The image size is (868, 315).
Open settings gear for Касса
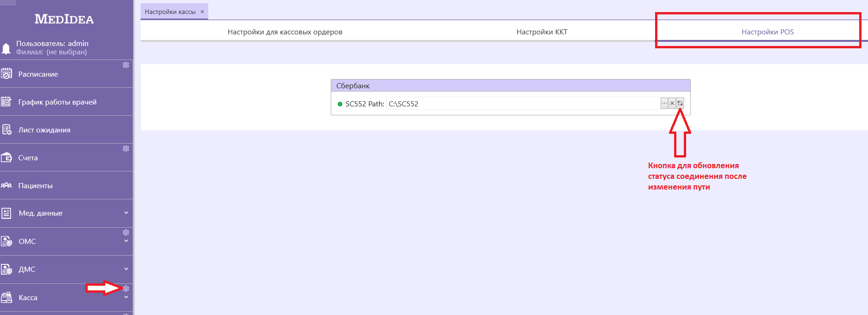coord(126,289)
